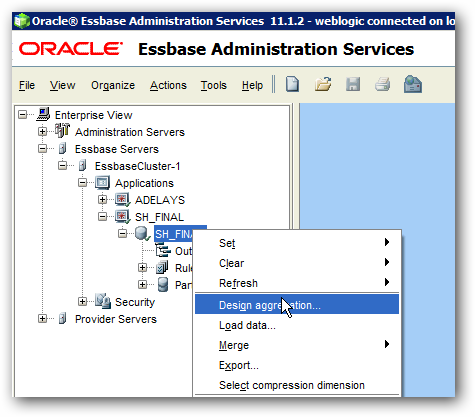Collapse the Essbase Servers node
Image resolution: width=475 pixels, height=417 pixels.
click(42, 148)
